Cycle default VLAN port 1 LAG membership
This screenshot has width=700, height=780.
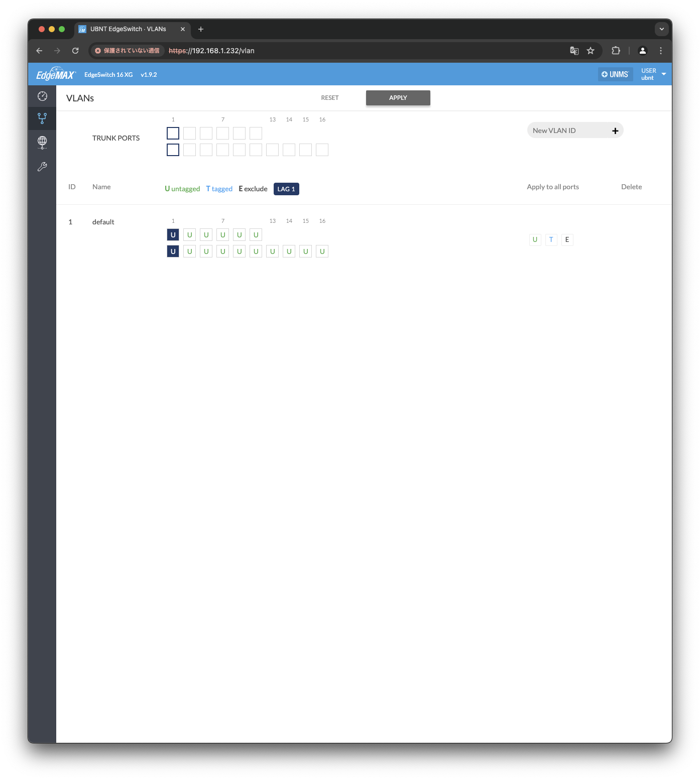173,235
